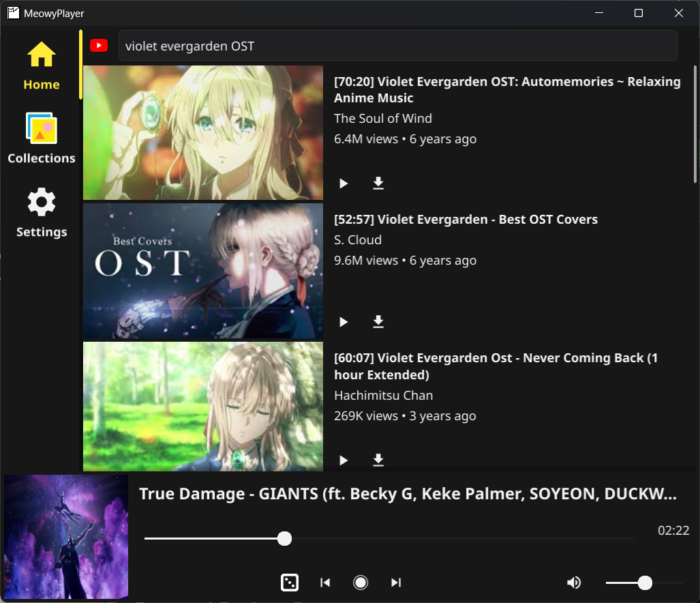Click the Automemories Relaxing Anime Music title
This screenshot has width=700, height=603.
click(x=507, y=90)
